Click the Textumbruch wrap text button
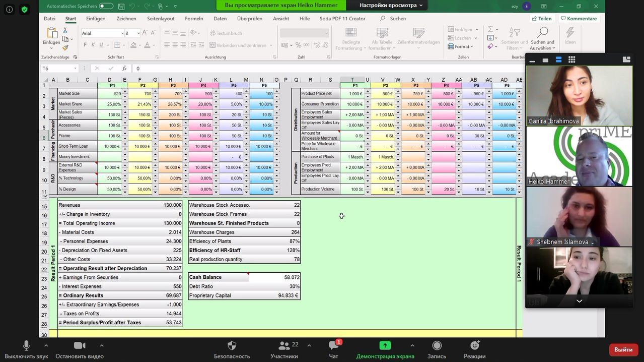The width and height of the screenshot is (644, 362). pos(226,33)
